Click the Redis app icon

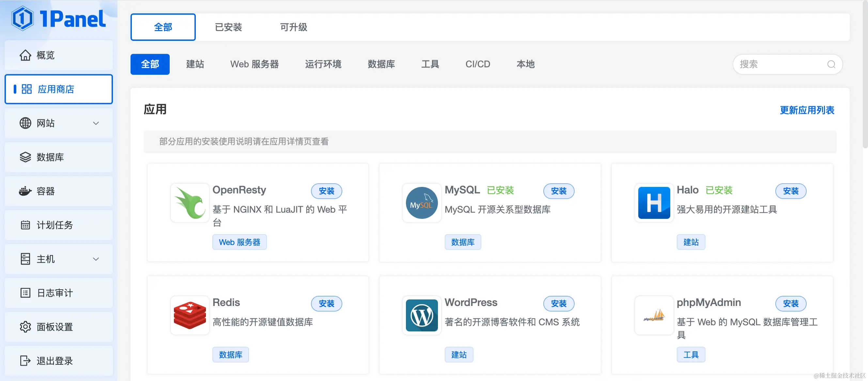(190, 315)
